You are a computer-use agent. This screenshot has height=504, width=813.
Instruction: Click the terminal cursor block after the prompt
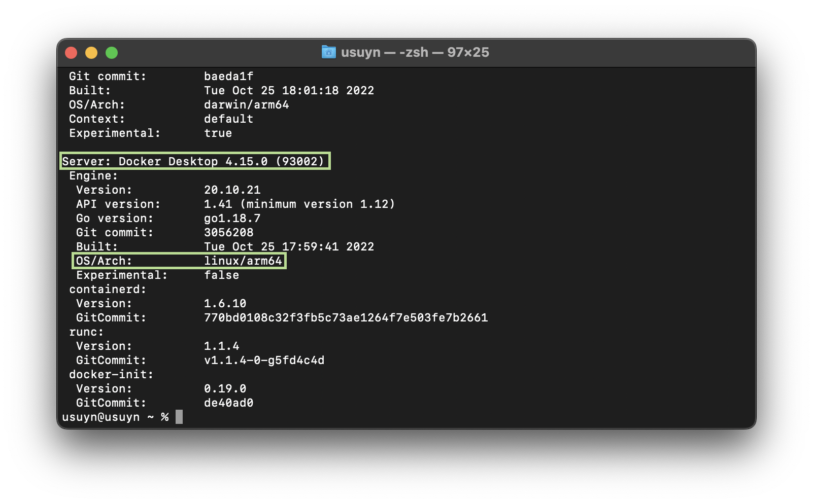click(179, 417)
